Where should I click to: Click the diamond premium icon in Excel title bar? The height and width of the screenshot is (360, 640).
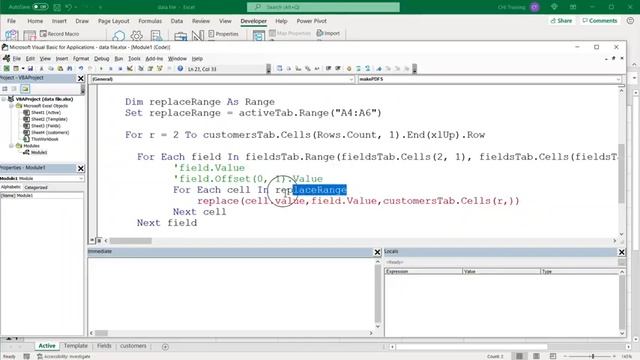(554, 7)
